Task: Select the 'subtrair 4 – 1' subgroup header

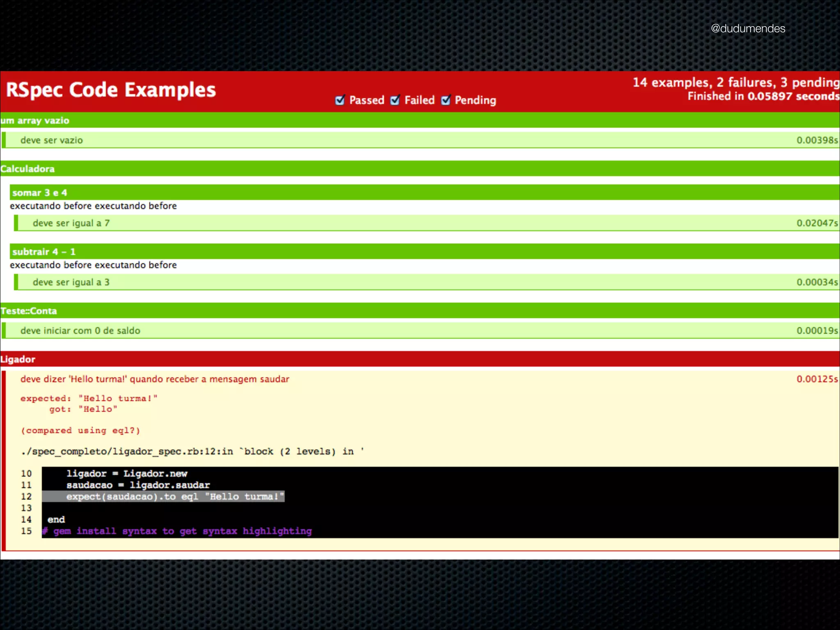Action: point(44,252)
